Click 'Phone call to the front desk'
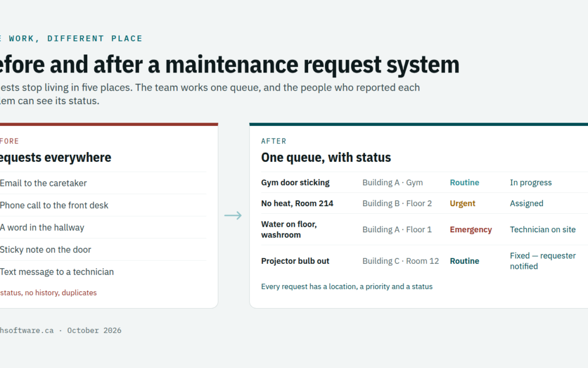Screen dimensions: 588x368 click(54, 205)
